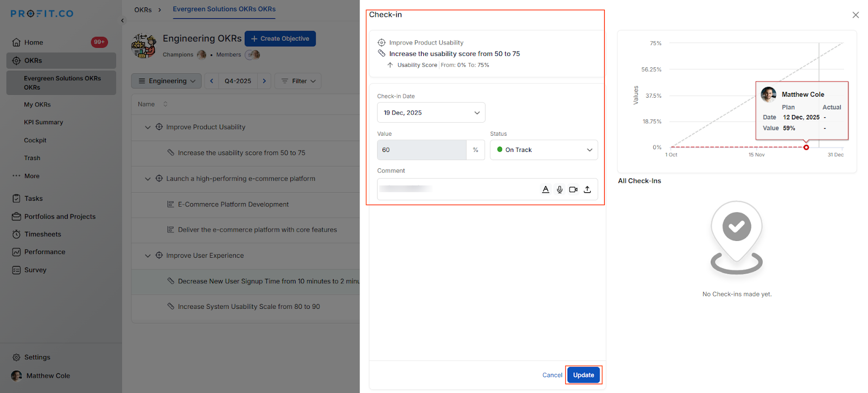Open the Engineering department dropdown
This screenshot has width=868, height=393.
click(x=167, y=81)
